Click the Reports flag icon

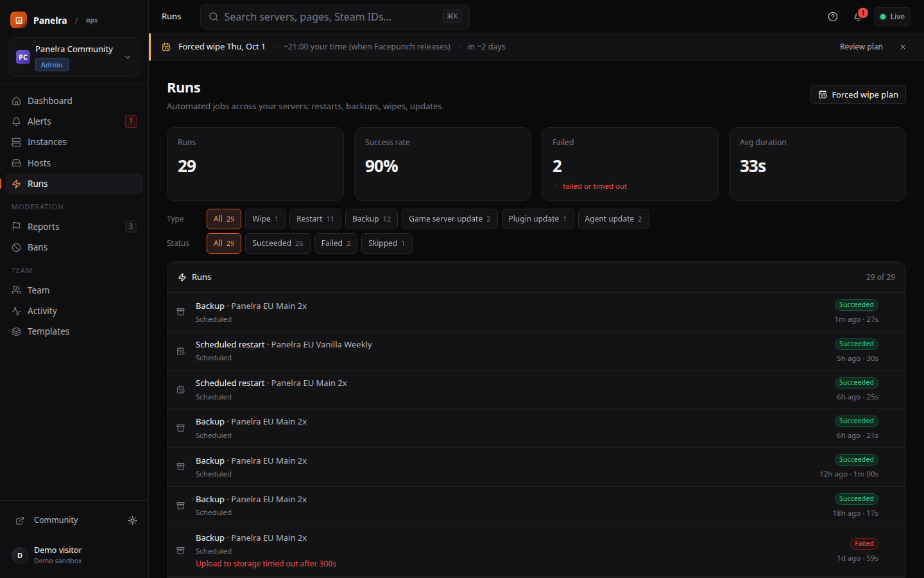pos(17,227)
